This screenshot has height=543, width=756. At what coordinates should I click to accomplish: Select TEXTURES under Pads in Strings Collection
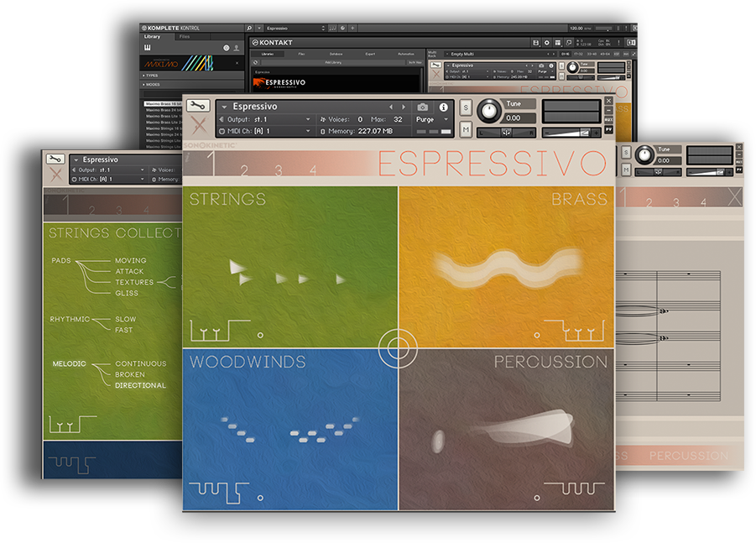134,282
